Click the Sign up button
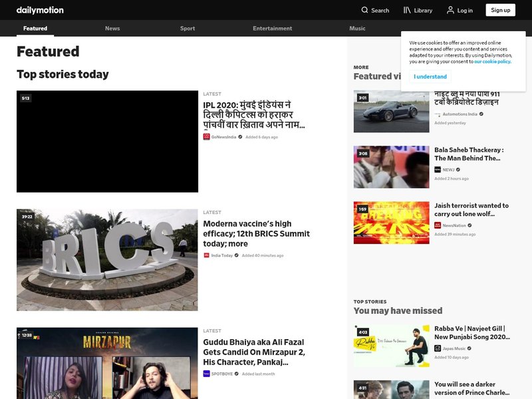Image resolution: width=532 pixels, height=399 pixels. (500, 10)
